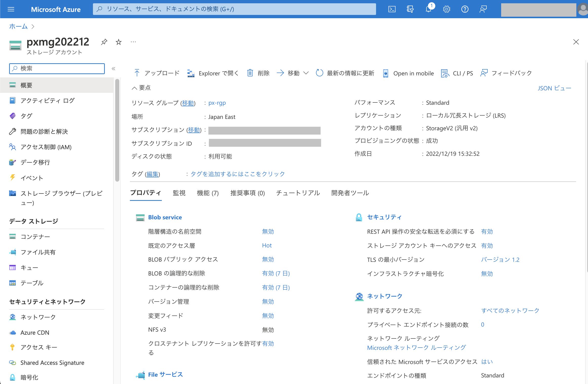Open JSON ビュー link
The image size is (588, 384).
pyautogui.click(x=555, y=88)
